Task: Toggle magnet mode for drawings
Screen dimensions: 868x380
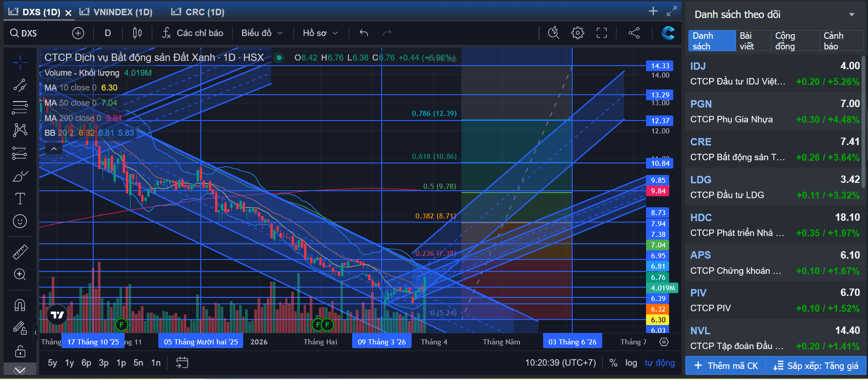Action: pos(20,305)
